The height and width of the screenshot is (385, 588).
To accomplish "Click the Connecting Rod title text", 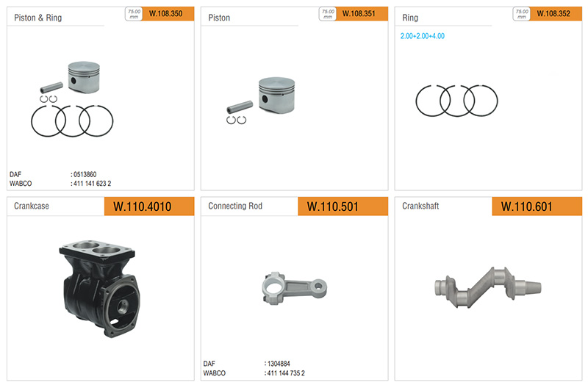I will click(235, 206).
